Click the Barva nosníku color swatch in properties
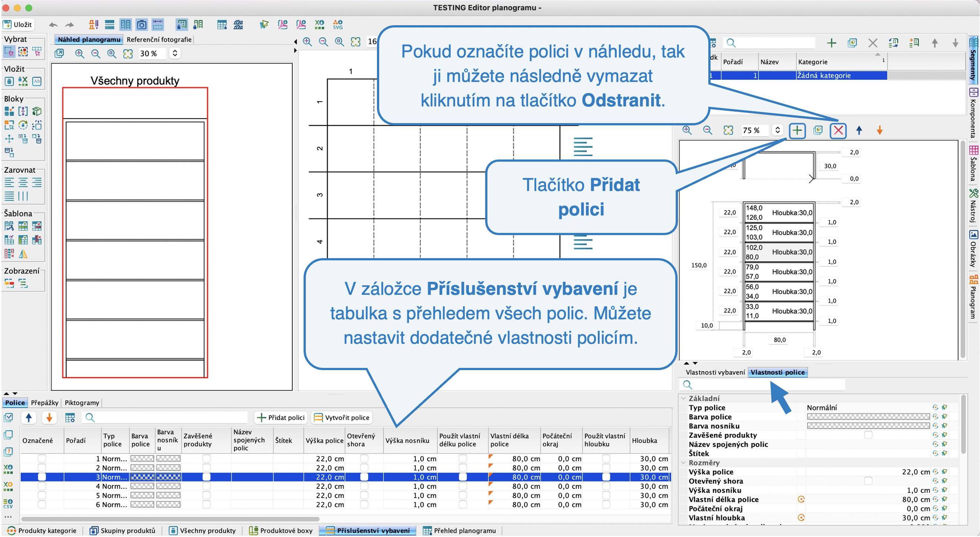The height and width of the screenshot is (537, 980). [868, 426]
